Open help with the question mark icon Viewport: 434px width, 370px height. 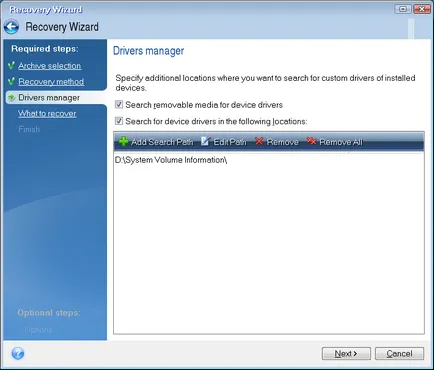pos(18,353)
